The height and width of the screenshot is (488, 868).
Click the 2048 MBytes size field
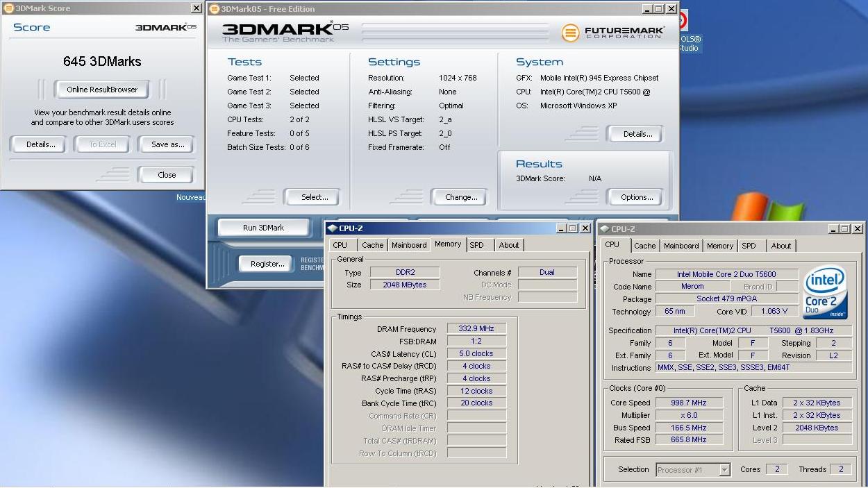point(405,285)
